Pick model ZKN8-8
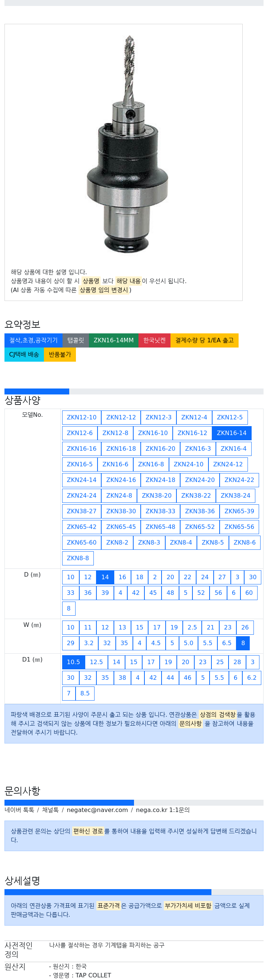 [77, 558]
